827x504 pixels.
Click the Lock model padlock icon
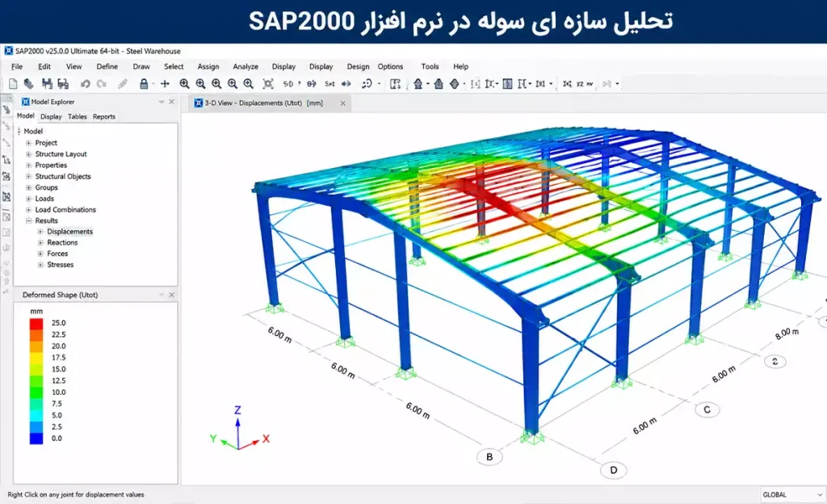click(x=144, y=84)
